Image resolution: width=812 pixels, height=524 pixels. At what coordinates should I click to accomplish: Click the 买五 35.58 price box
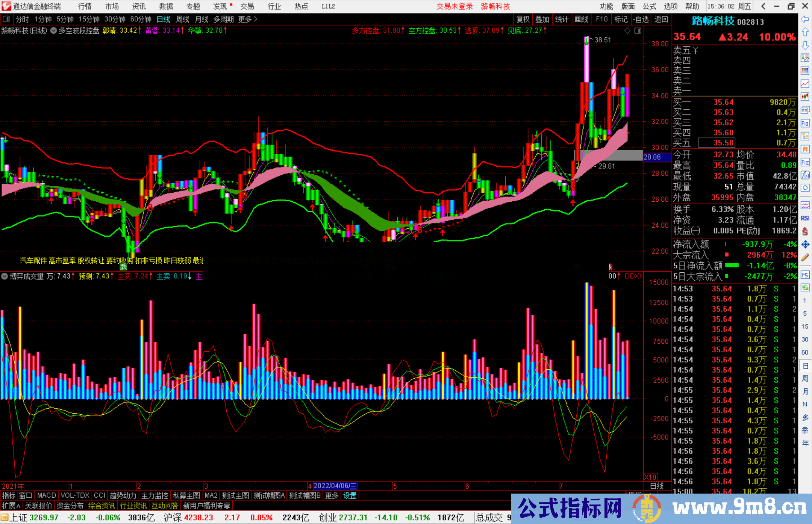pos(716,143)
